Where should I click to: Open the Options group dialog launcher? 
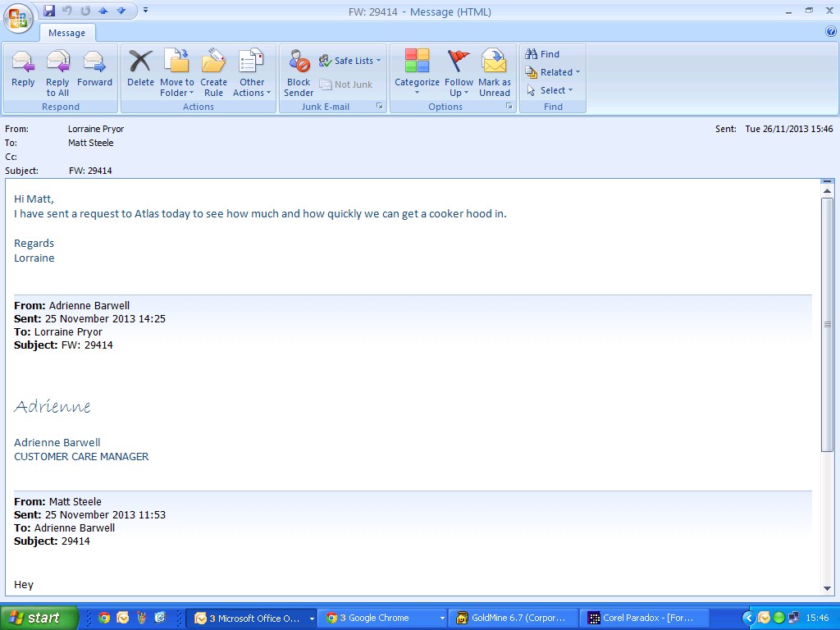pyautogui.click(x=509, y=106)
